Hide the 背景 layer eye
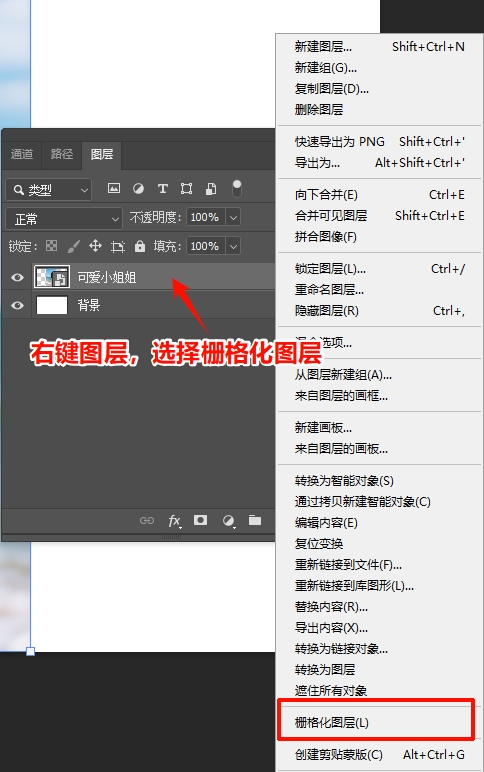 click(x=17, y=305)
